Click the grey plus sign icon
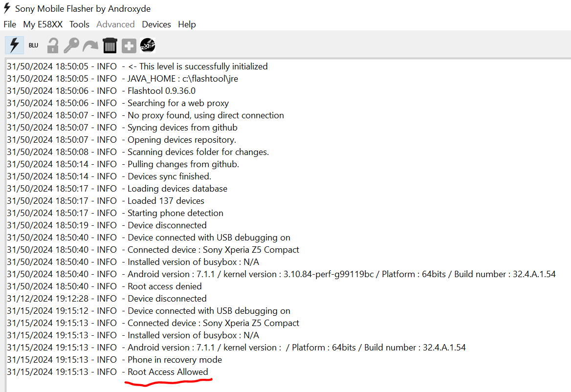Viewport: 571px width, 392px height. coord(129,46)
